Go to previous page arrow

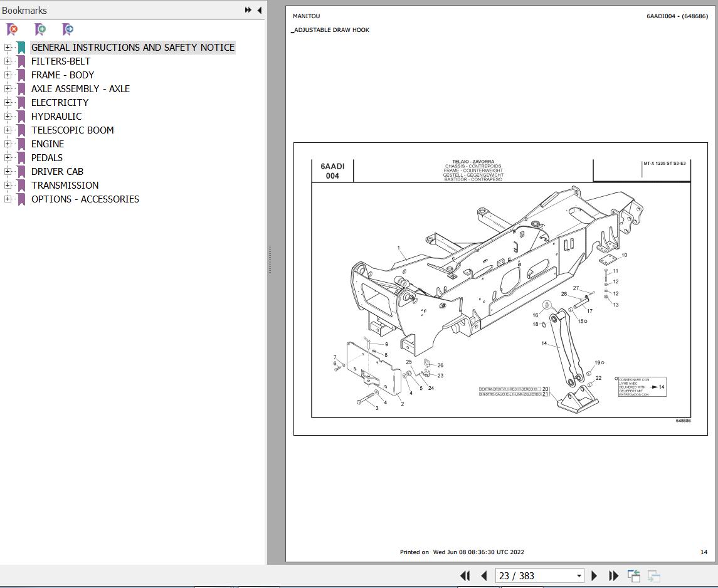(x=484, y=575)
